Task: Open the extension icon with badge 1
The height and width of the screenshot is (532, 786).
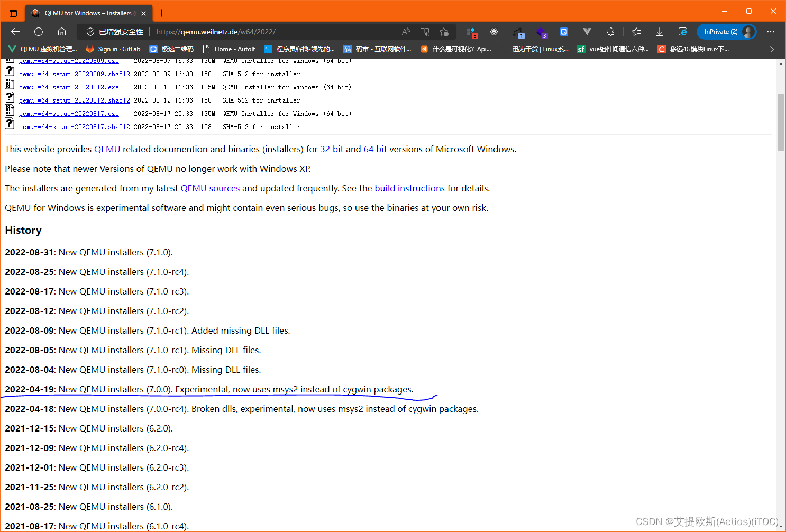Action: pos(518,32)
